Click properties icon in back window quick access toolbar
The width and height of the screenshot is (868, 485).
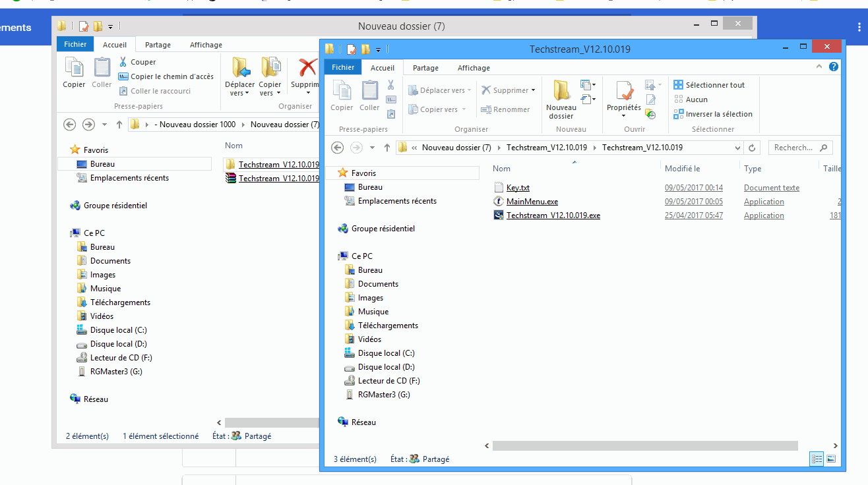point(84,26)
